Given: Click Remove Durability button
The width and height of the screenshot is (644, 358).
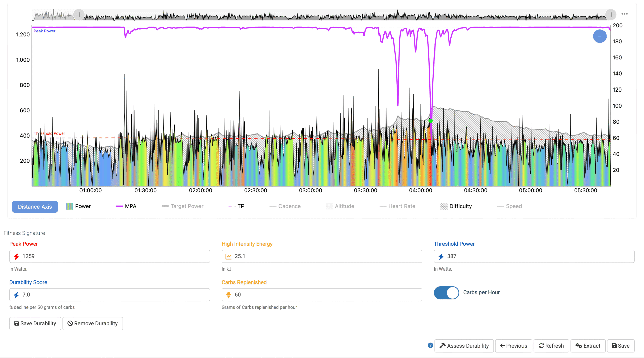Looking at the screenshot, I should (x=93, y=323).
